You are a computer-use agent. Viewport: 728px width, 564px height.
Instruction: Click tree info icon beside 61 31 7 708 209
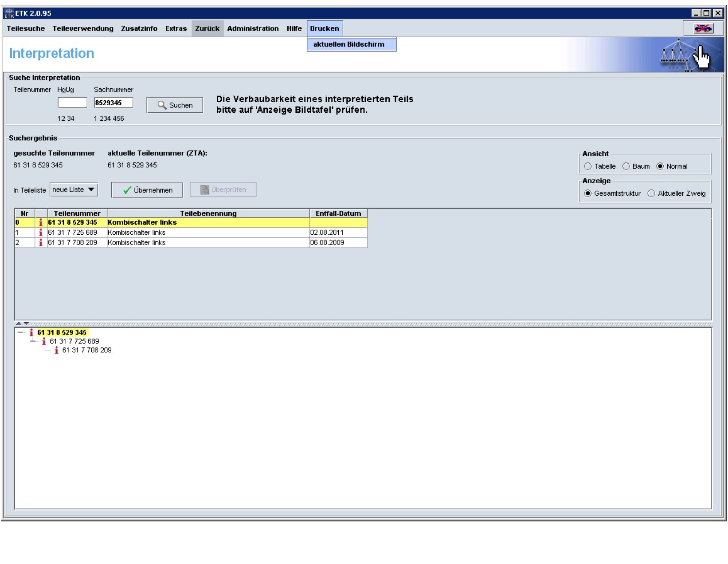tap(56, 350)
